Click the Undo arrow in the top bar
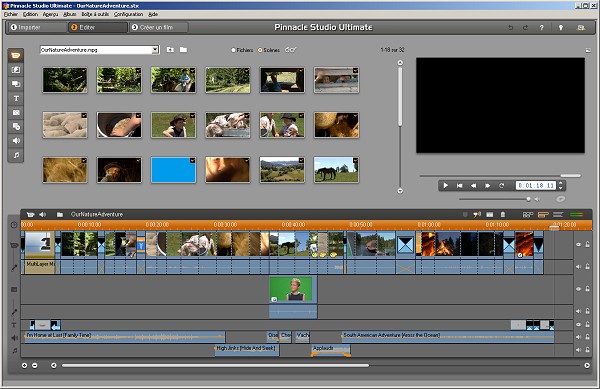600x389 pixels. pos(510,28)
